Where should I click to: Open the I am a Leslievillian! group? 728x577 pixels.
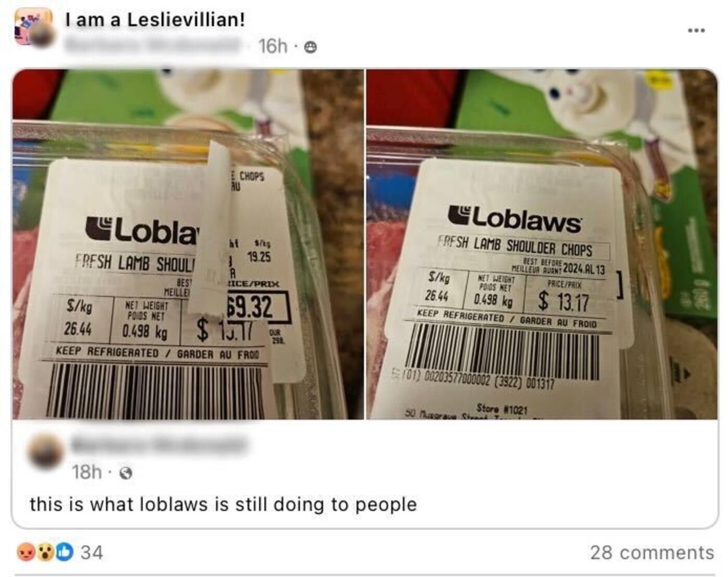155,20
